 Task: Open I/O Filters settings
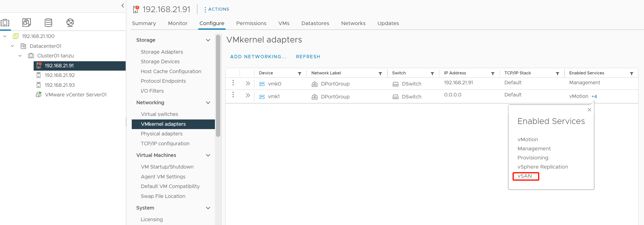(152, 91)
